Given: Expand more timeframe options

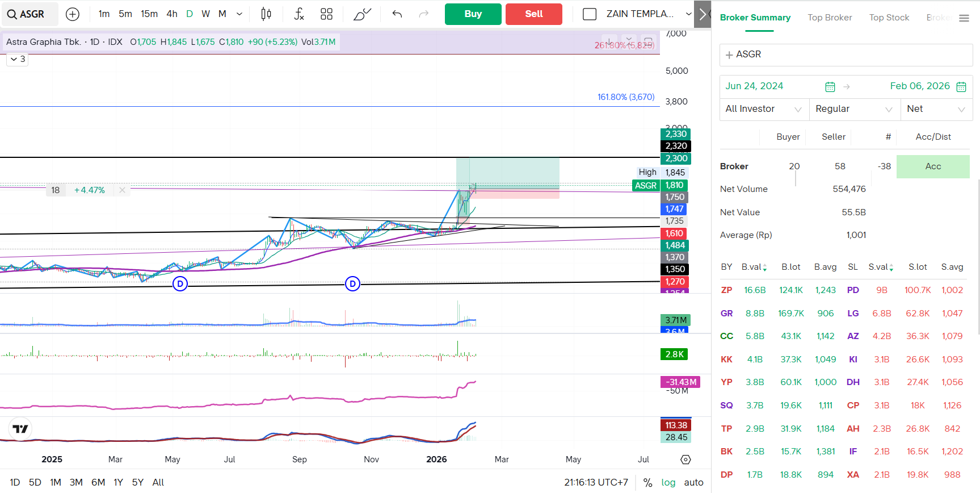Looking at the screenshot, I should tap(239, 14).
